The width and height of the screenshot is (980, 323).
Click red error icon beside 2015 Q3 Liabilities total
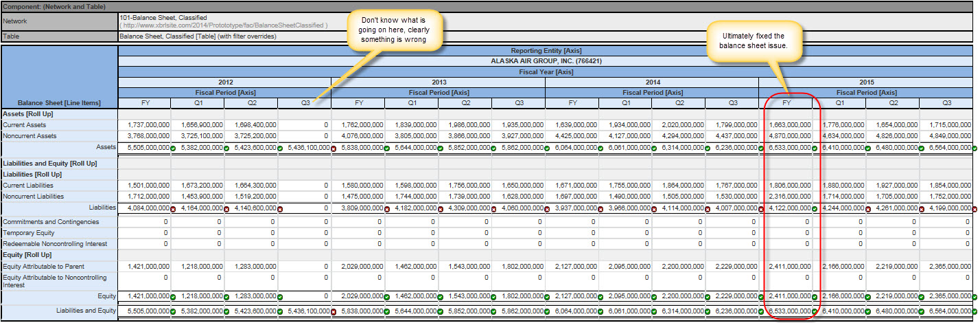click(x=975, y=208)
